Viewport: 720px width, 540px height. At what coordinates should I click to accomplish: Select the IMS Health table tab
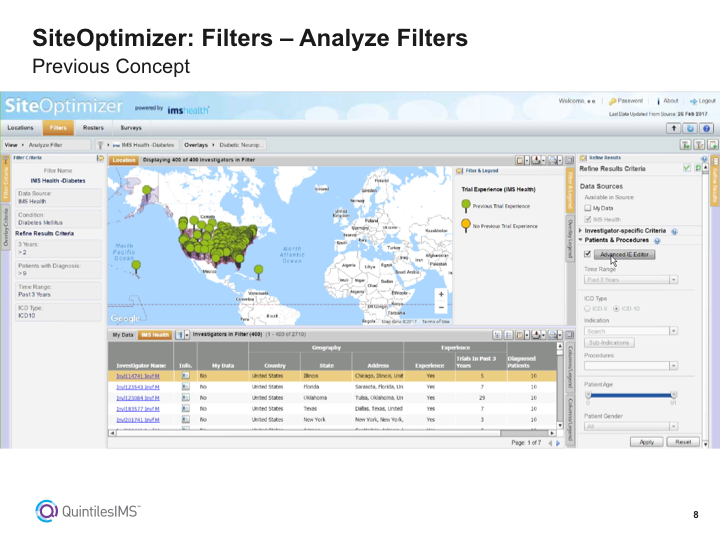point(155,335)
